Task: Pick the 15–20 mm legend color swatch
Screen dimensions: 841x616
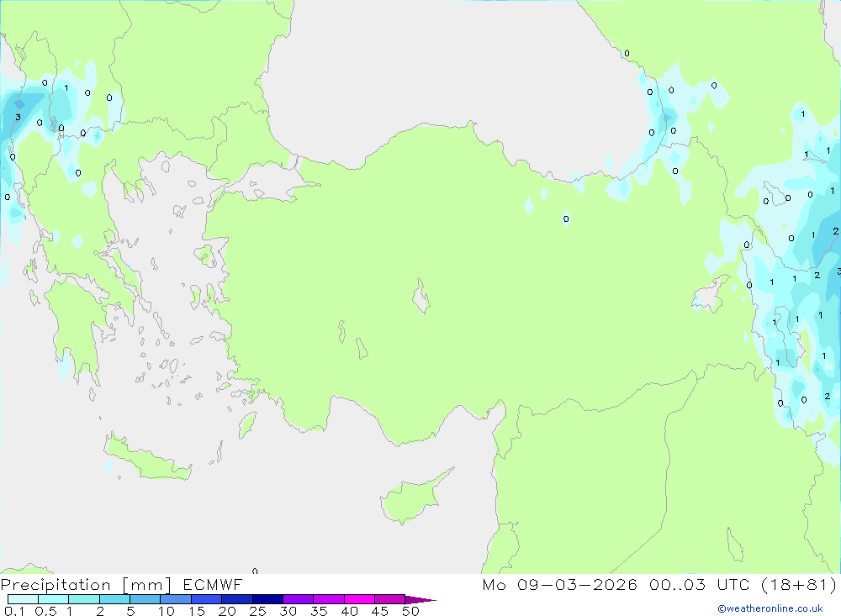Action: (206, 599)
